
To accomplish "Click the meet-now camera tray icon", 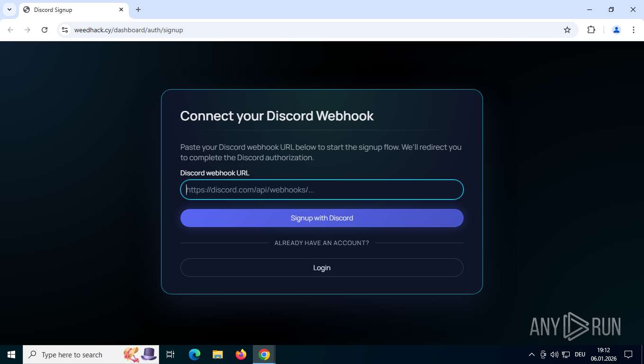I will (x=543, y=355).
